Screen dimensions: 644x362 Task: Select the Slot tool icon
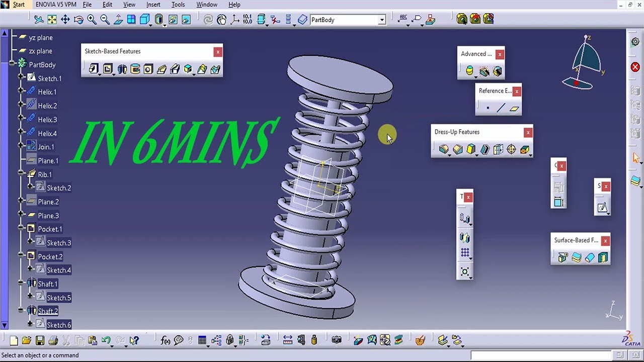(175, 69)
